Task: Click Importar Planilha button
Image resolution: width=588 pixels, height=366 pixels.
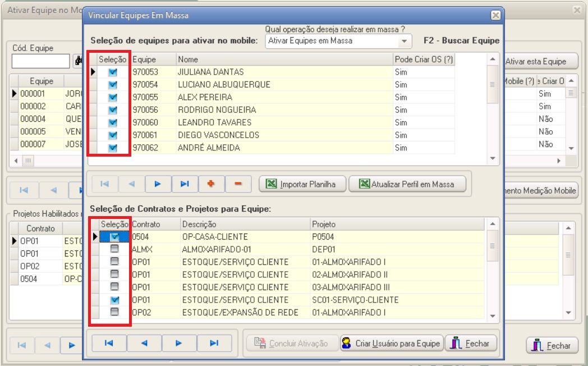Action: point(302,184)
